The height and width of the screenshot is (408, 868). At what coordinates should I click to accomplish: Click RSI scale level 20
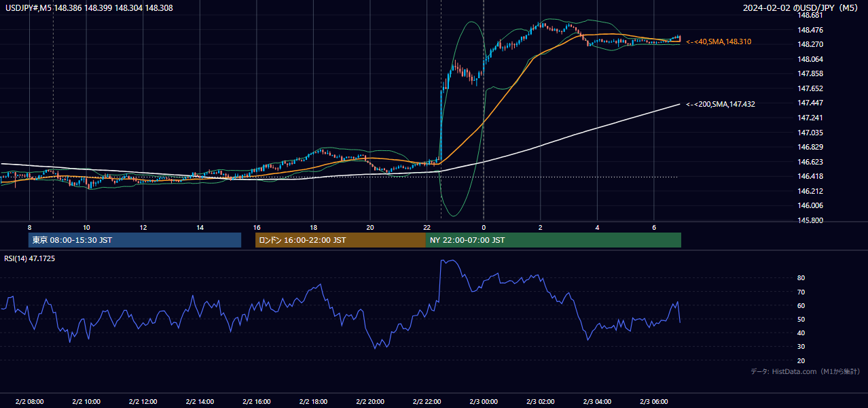click(801, 360)
